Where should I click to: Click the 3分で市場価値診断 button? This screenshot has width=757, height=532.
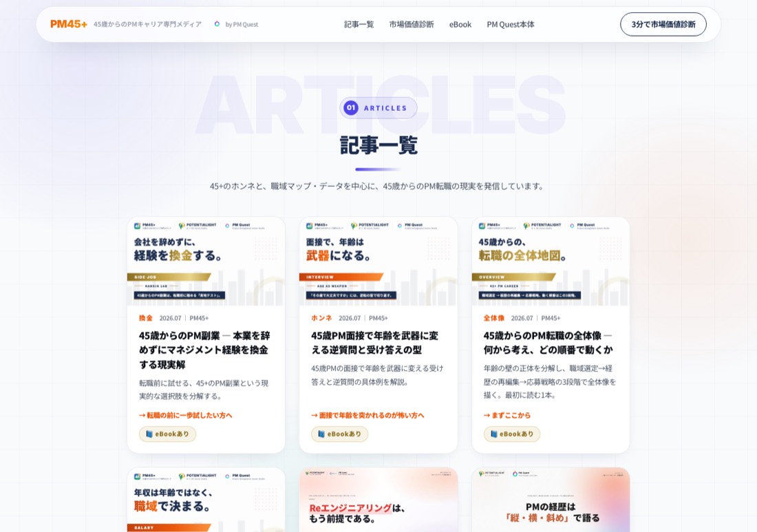[x=663, y=24]
